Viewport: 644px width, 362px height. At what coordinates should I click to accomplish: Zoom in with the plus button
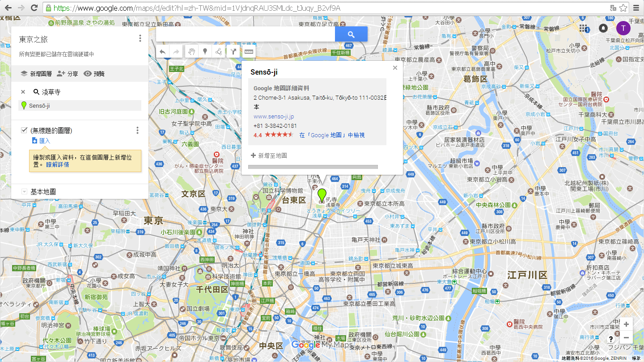(x=626, y=324)
